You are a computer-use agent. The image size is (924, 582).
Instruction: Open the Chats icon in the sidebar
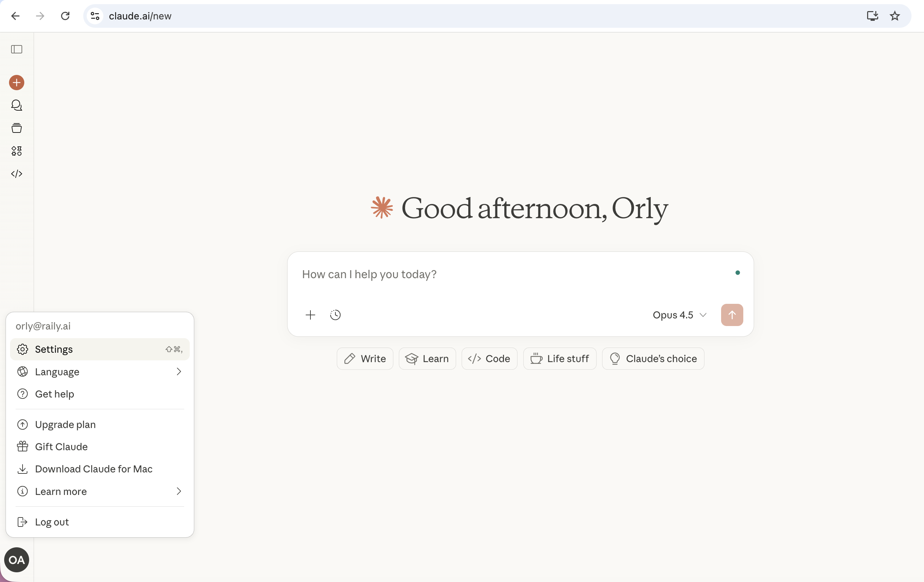(17, 105)
